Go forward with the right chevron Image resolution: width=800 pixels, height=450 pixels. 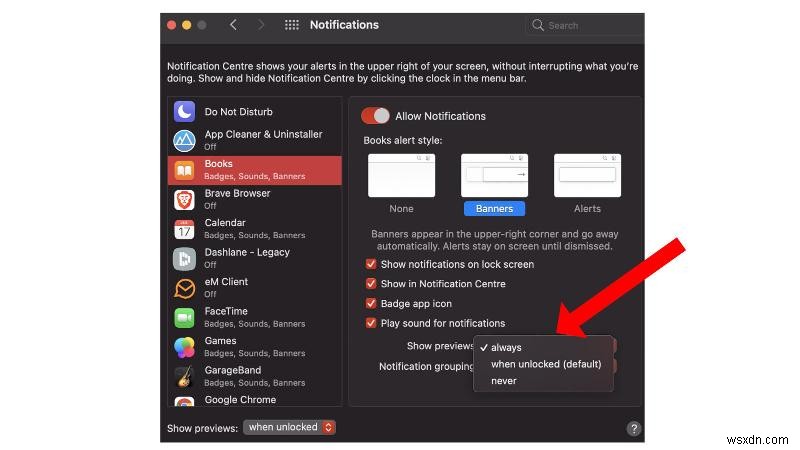click(x=261, y=24)
